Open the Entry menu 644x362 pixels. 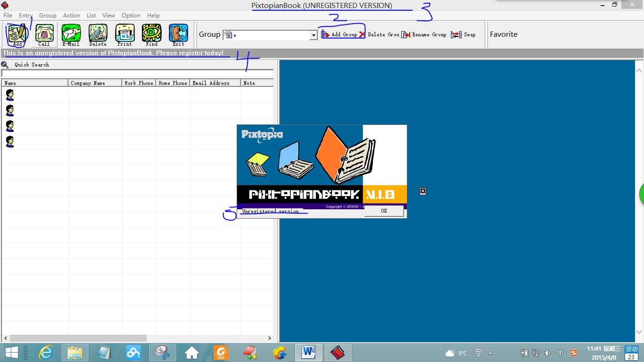25,16
